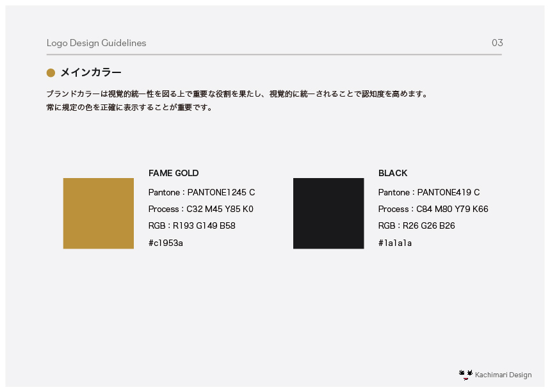Click the PANTONE1245 C Pantone value
The width and height of the screenshot is (550, 392).
click(221, 192)
